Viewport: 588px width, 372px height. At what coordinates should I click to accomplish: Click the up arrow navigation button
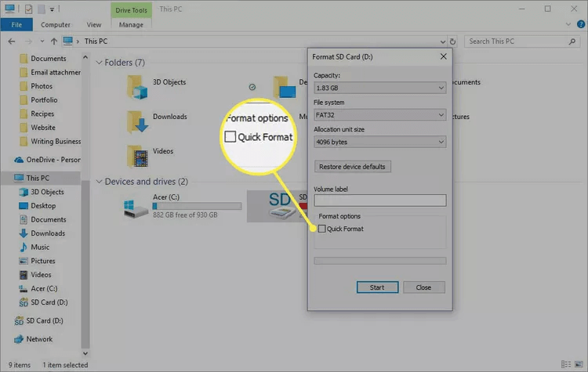click(x=53, y=41)
